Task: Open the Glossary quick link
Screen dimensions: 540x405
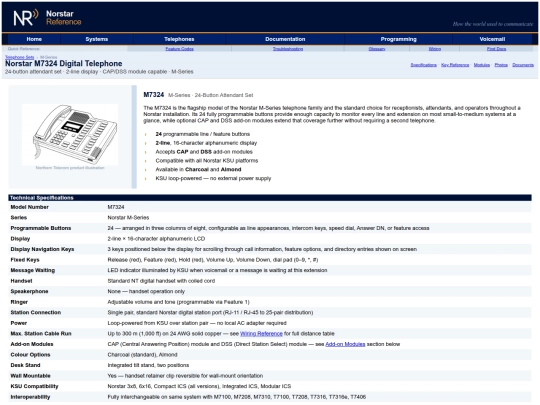Action: click(x=377, y=49)
